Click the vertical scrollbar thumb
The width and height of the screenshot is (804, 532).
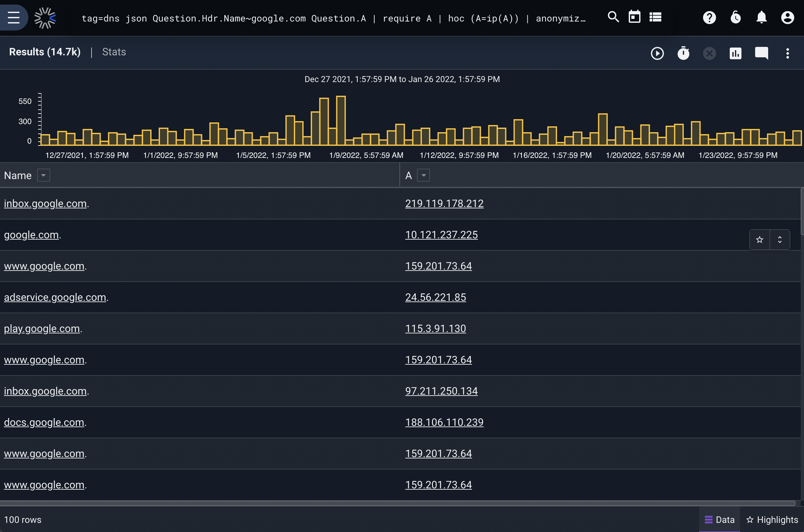[802, 211]
